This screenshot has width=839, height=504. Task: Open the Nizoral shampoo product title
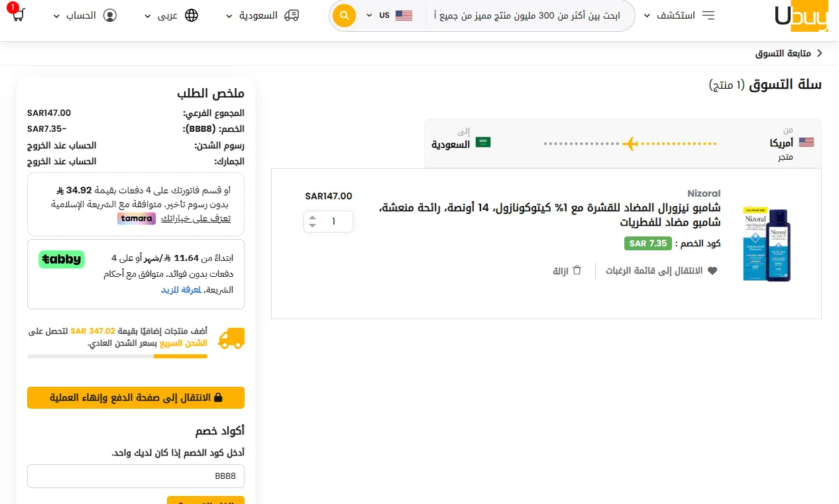click(550, 215)
